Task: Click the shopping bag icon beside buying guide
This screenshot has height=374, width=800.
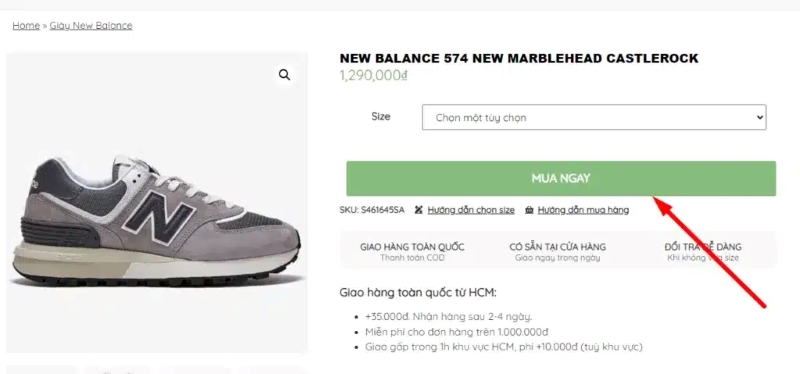Action: pyautogui.click(x=529, y=210)
